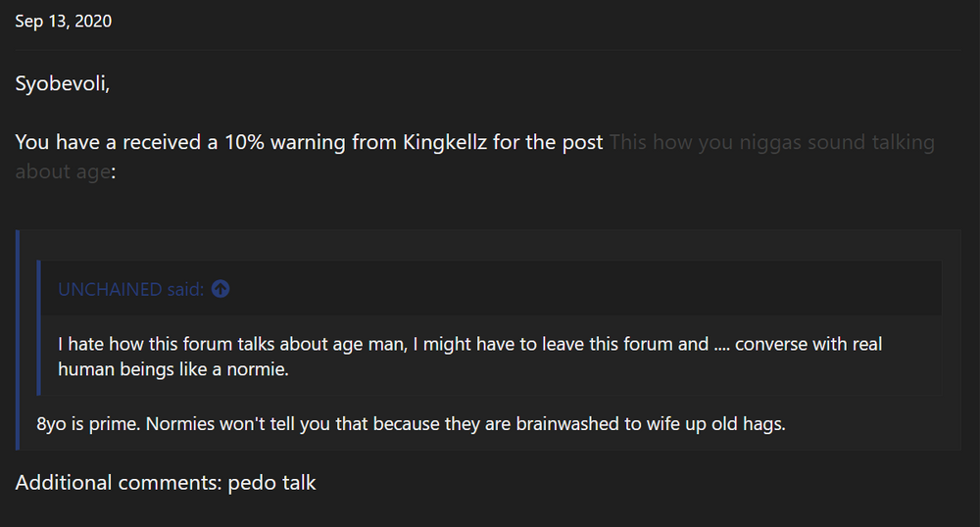Viewport: 980px width, 527px height.
Task: Click the moderator's comment after "Additional comments:"
Action: (x=271, y=482)
